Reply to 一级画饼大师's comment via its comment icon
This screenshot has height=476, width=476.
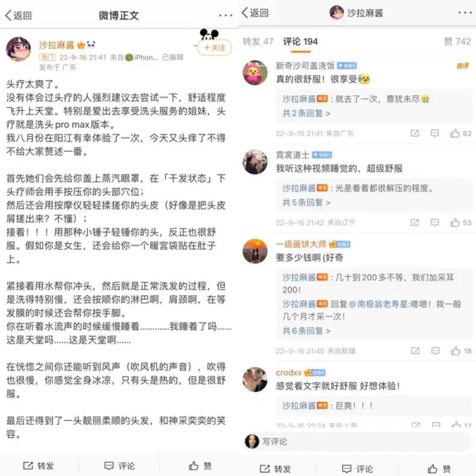pos(435,351)
